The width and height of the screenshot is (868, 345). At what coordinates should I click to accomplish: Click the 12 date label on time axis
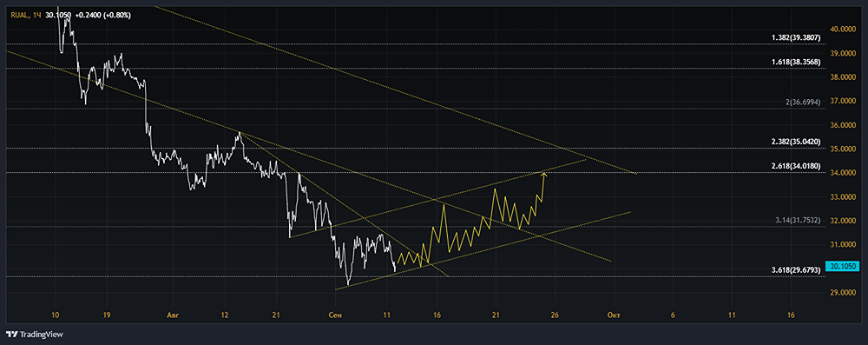point(224,315)
